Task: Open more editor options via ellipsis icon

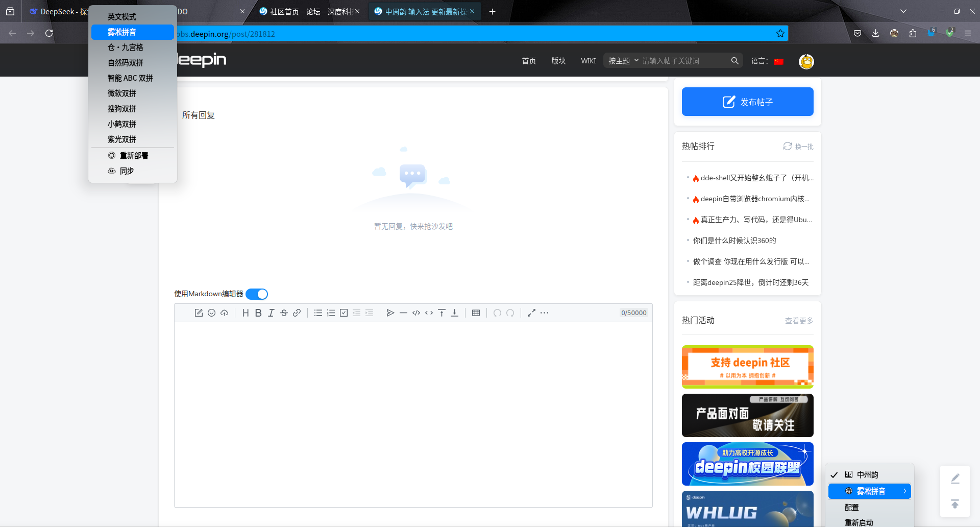Action: (544, 313)
